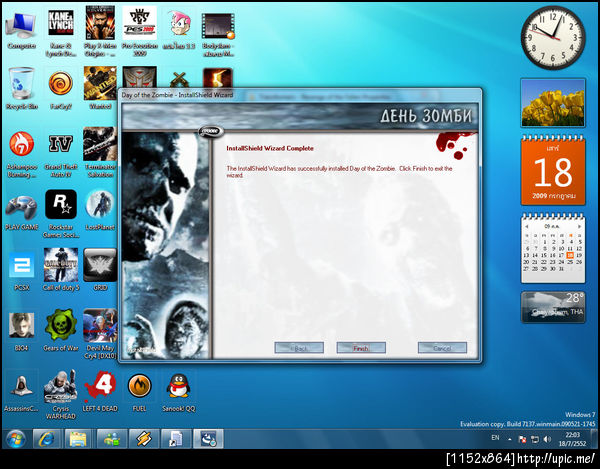
Task: Select the Transformers Autobot face icon
Action: point(139,77)
